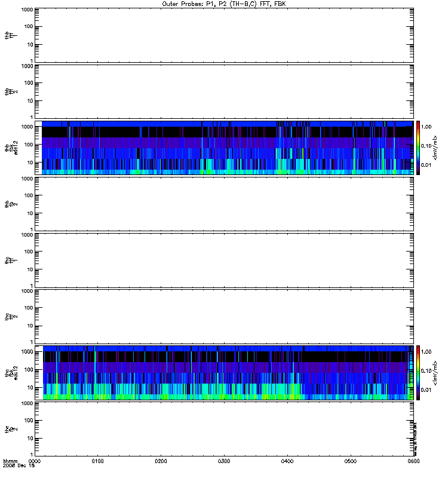
Task: Click the '0200' time axis label
Action: point(161,461)
